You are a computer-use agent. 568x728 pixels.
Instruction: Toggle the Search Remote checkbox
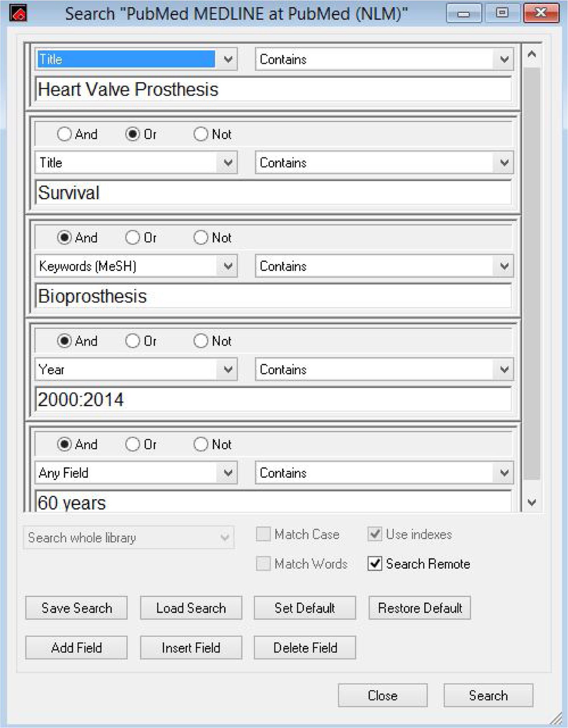pos(375,564)
